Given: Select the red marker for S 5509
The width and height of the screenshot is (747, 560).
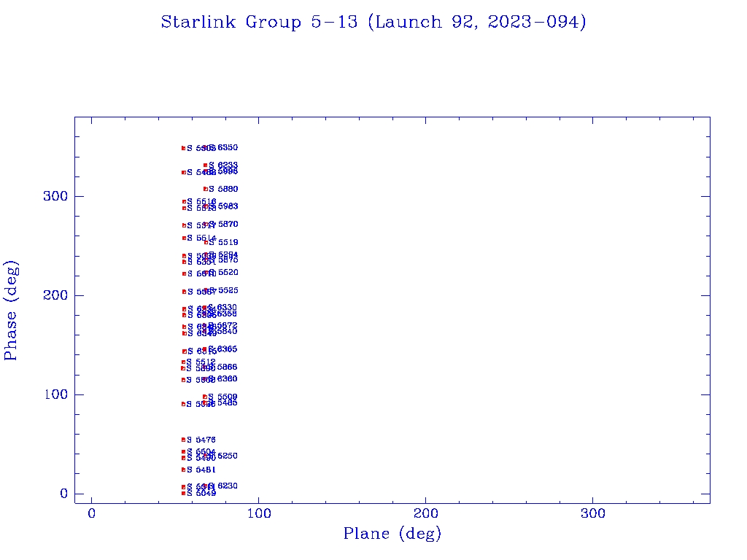Looking at the screenshot, I should [x=205, y=397].
